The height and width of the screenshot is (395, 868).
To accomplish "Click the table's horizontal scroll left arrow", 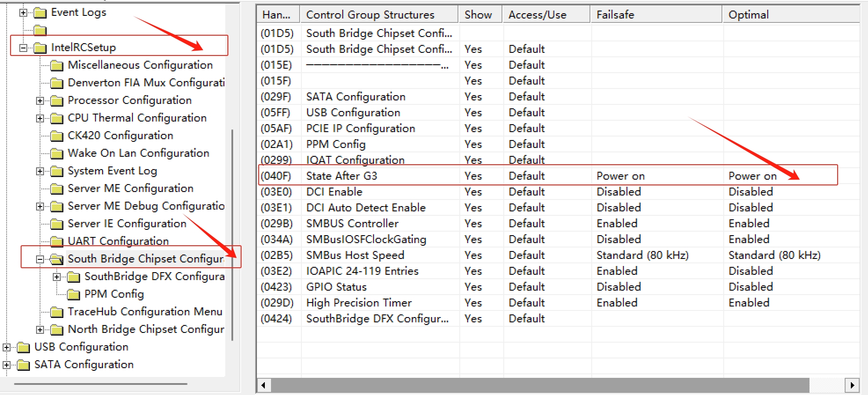I will coord(264,385).
